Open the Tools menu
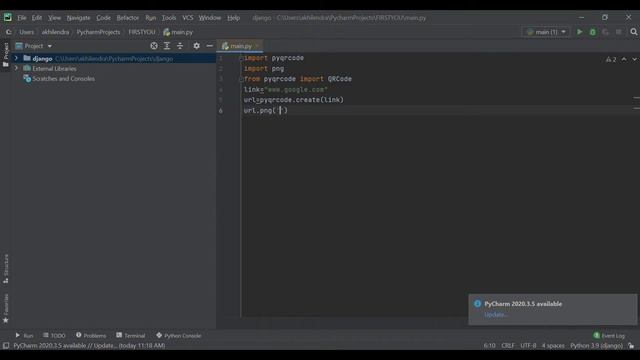The image size is (640, 360). click(169, 18)
